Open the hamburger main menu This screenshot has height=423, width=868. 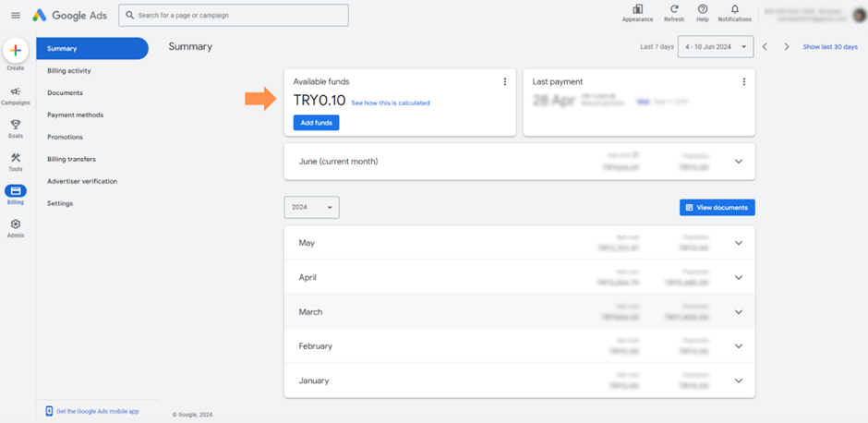[16, 16]
